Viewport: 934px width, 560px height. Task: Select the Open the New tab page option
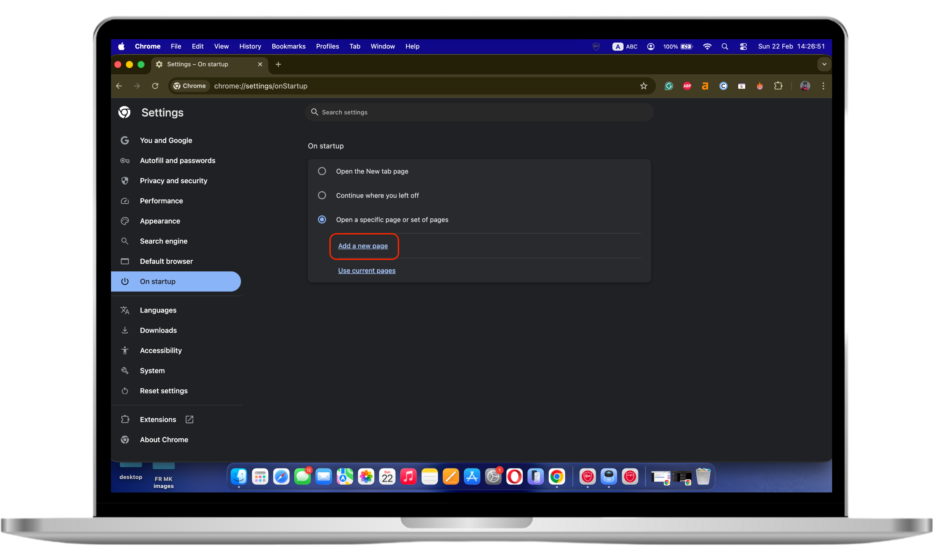click(x=322, y=171)
